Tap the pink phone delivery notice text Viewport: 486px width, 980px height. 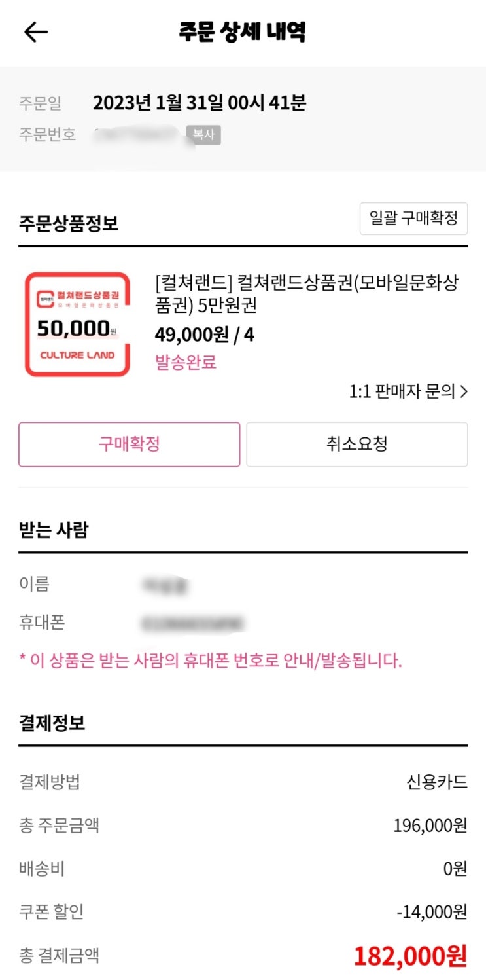pos(211,661)
